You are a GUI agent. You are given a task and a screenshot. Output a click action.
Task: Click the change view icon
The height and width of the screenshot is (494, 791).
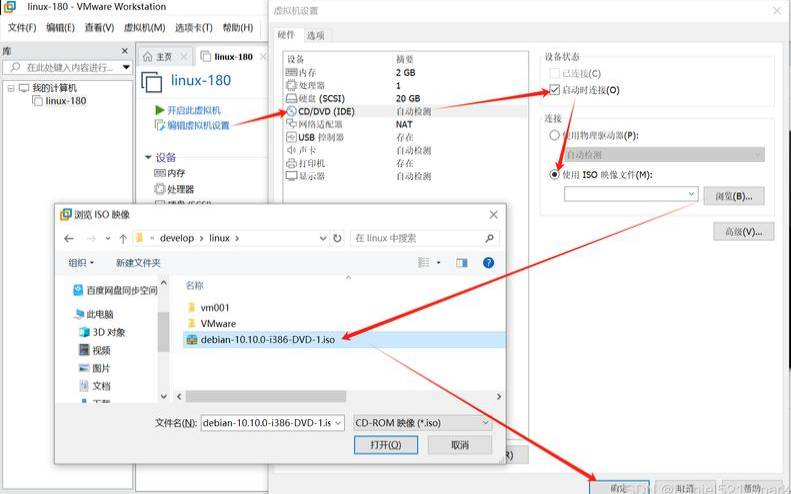[424, 263]
